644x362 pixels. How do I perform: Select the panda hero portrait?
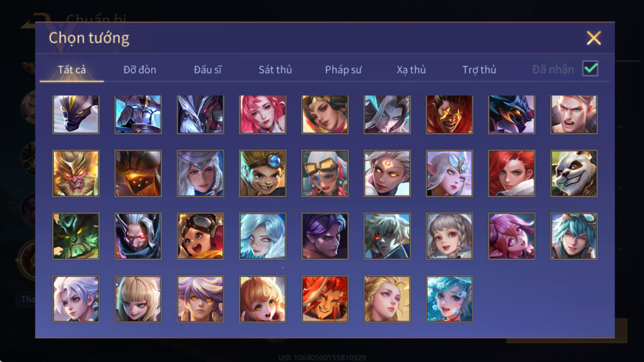pos(574,173)
